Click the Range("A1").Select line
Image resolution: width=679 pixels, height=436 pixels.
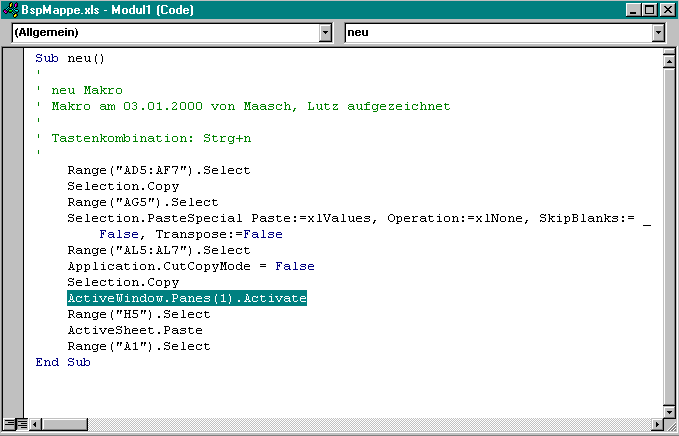click(x=139, y=346)
